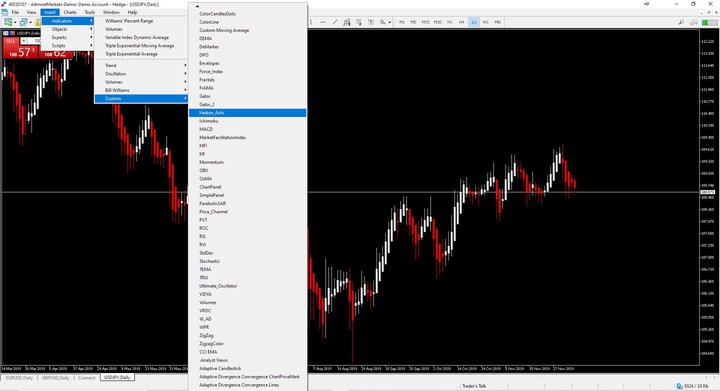Switch to Connect chart tab
The image size is (720, 391).
click(x=87, y=378)
